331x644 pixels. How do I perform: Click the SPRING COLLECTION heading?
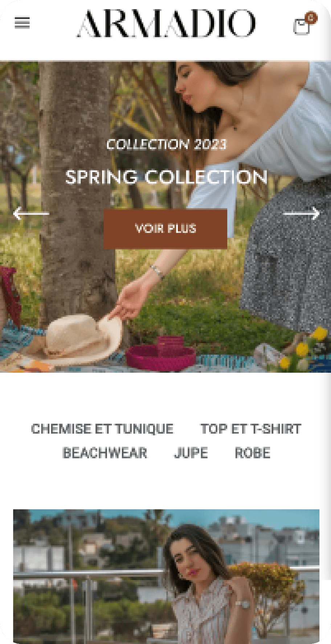point(166,177)
